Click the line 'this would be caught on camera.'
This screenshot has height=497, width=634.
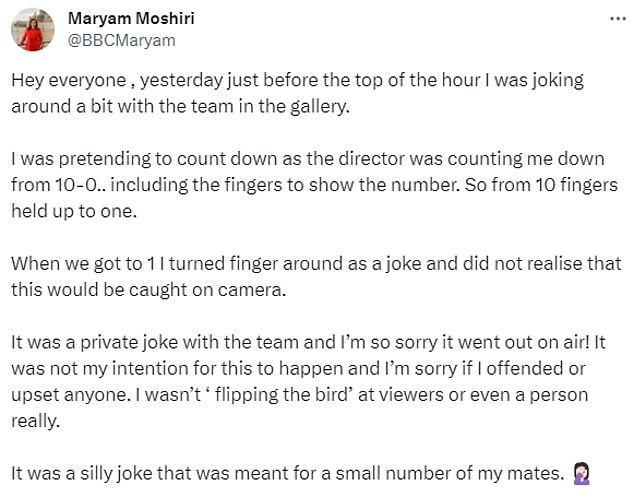coord(148,290)
